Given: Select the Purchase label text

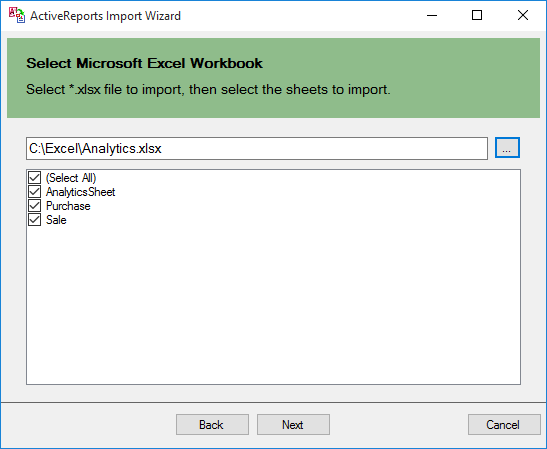Looking at the screenshot, I should pos(68,206).
